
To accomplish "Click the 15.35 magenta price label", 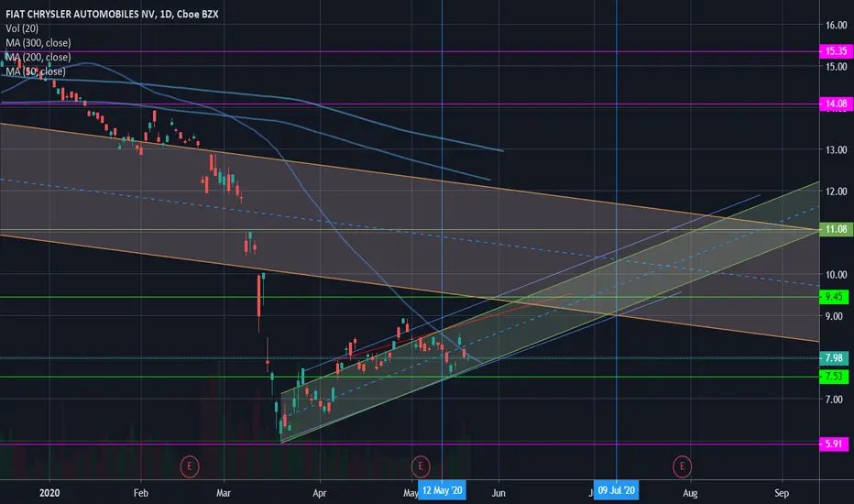I will click(x=836, y=51).
